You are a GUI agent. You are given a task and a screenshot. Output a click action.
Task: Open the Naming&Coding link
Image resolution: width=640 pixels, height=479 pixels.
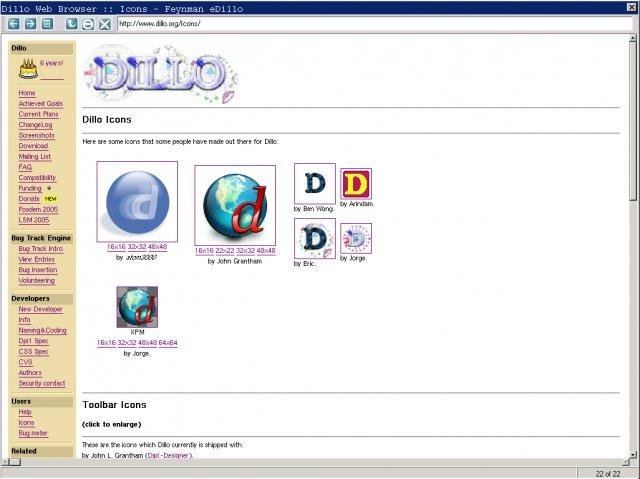(x=42, y=330)
